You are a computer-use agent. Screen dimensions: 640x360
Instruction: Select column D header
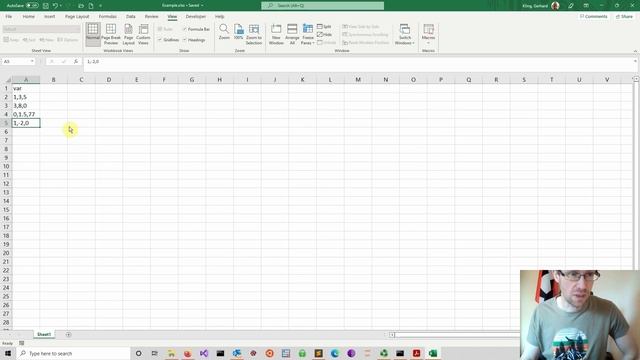point(109,80)
